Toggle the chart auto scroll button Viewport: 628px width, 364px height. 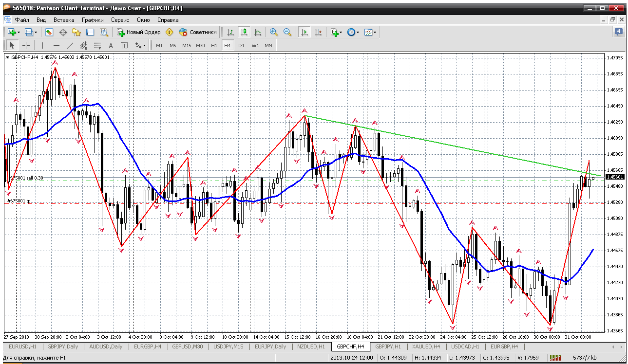coord(304,32)
